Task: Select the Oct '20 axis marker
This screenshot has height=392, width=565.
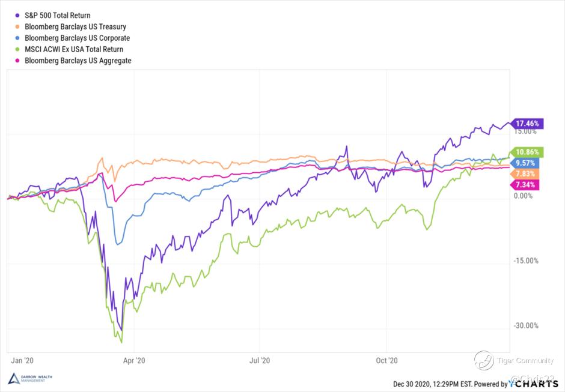Action: click(x=386, y=360)
